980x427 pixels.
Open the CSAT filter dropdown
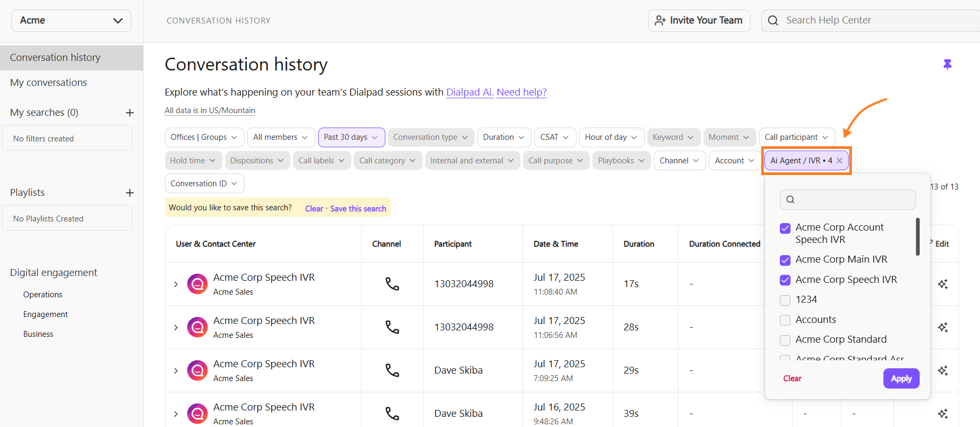tap(555, 137)
